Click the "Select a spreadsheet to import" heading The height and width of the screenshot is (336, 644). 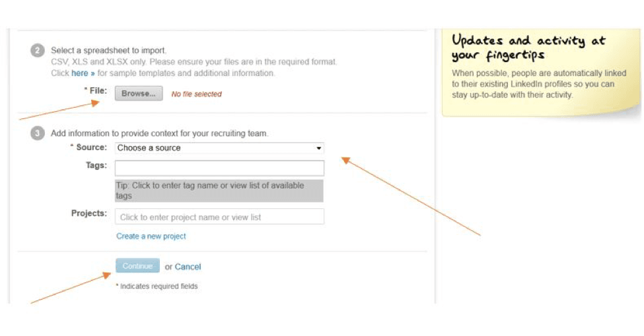[108, 50]
